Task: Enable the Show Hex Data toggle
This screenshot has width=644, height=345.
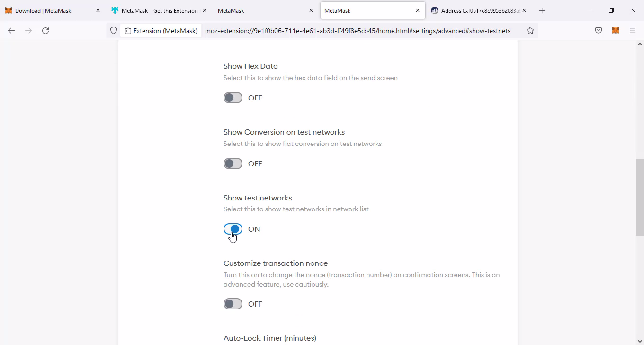Action: [x=233, y=98]
